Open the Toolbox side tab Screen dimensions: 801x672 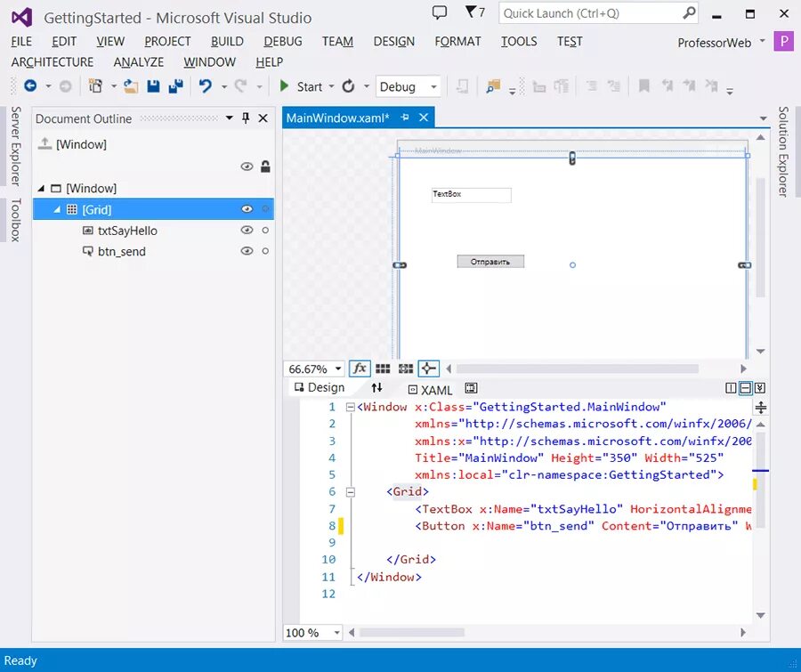click(x=16, y=220)
